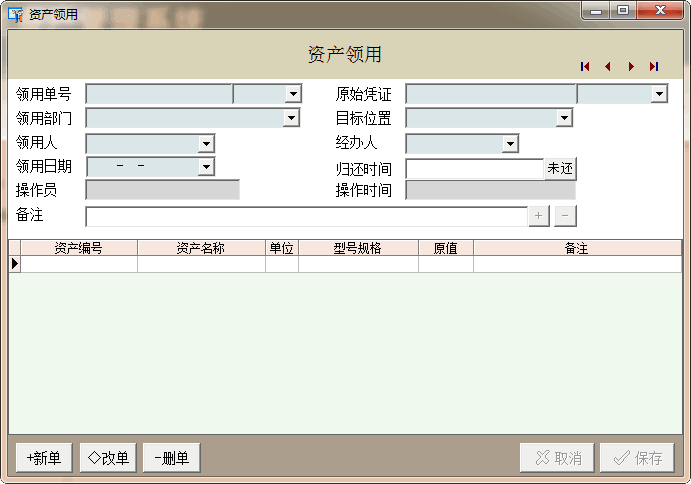Expand the 领用单号 dropdown
691x484 pixels.
coord(293,94)
